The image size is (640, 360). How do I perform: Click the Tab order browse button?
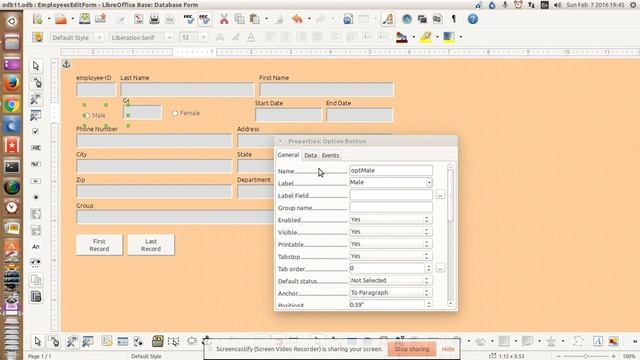click(x=440, y=268)
